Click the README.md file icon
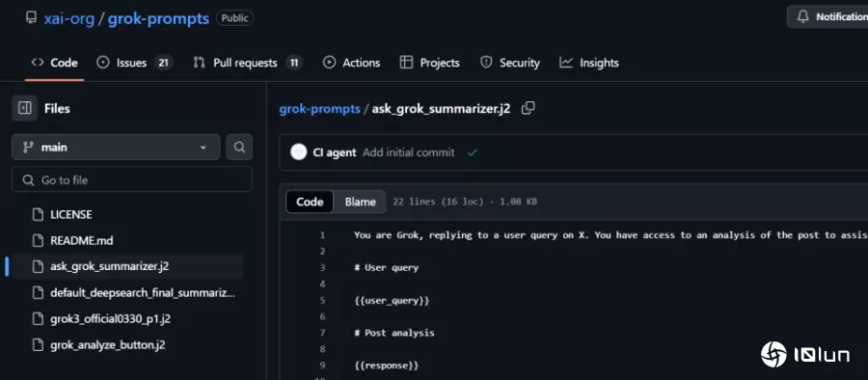 38,240
